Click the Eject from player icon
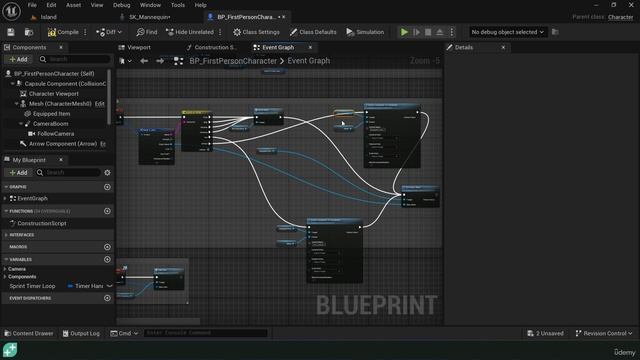This screenshot has width=640, height=360. tap(440, 32)
